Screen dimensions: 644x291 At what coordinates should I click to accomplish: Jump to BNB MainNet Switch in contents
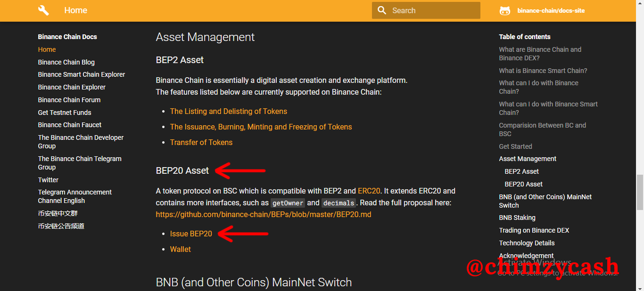pyautogui.click(x=545, y=201)
